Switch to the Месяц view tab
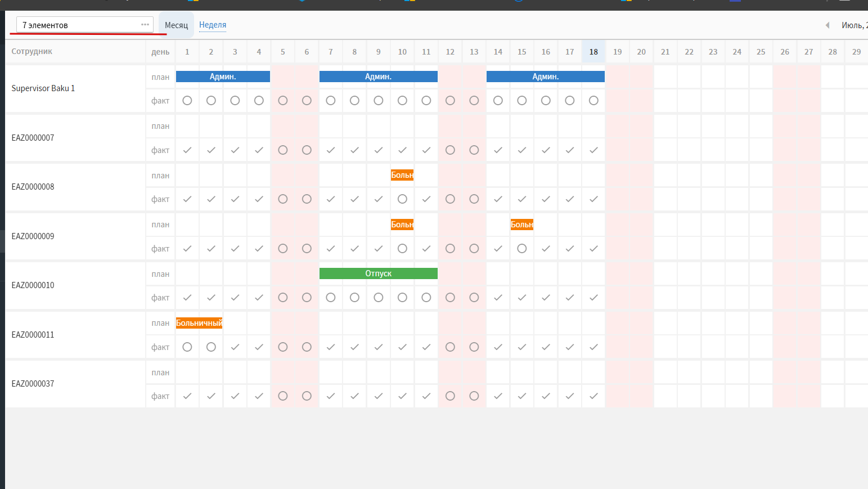The image size is (868, 489). point(176,25)
